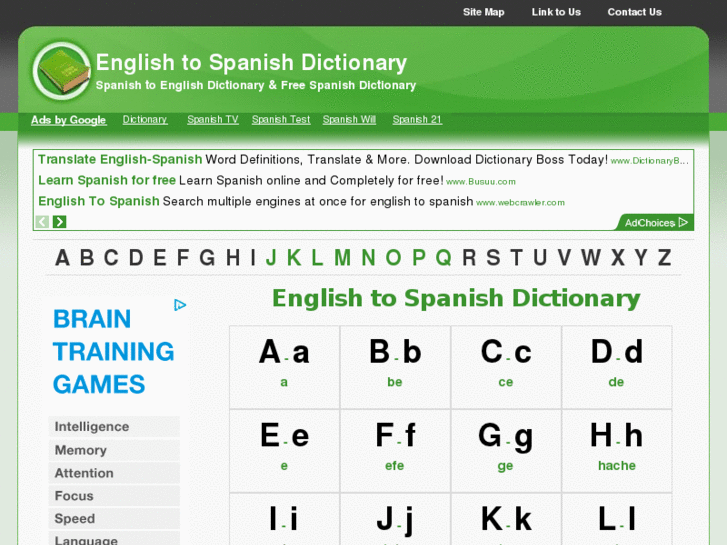Click the AdChoices triangle icon
This screenshot has height=545, width=727.
pos(683,222)
